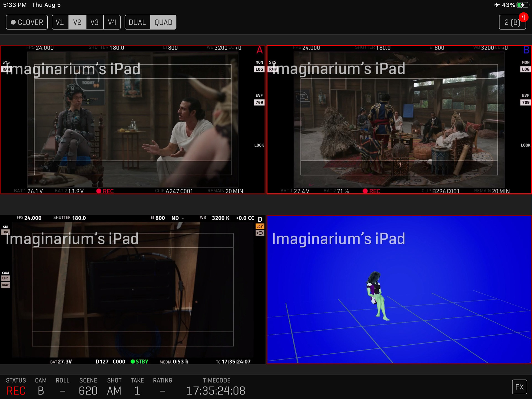The width and height of the screenshot is (532, 399).
Task: Tap the green STBY indicator on camera D
Action: (139, 362)
